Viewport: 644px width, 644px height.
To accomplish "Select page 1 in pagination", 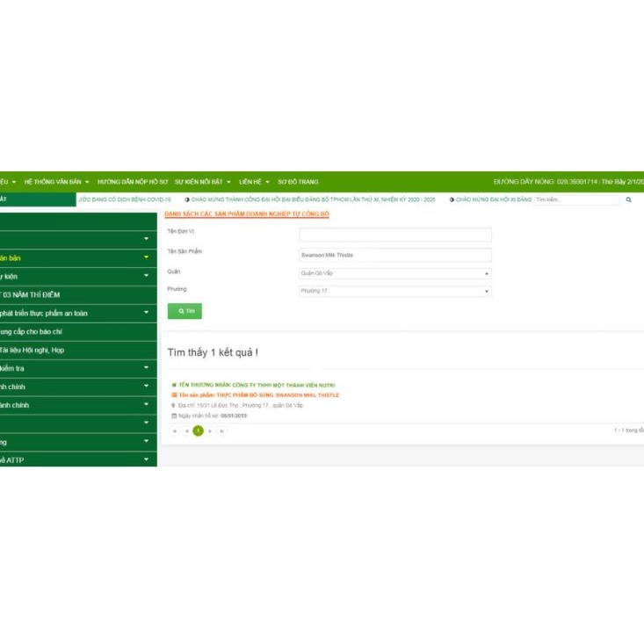I will point(198,431).
